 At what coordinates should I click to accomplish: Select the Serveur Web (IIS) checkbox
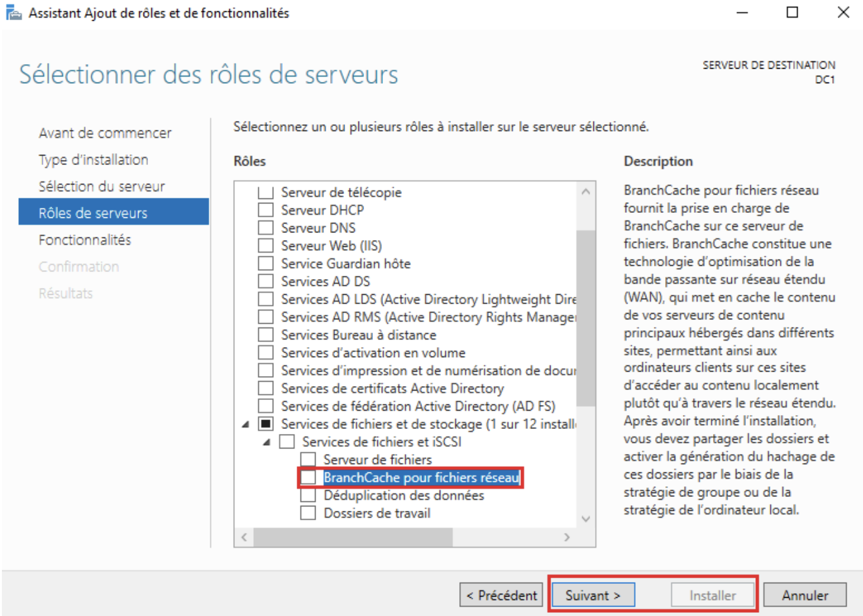266,246
